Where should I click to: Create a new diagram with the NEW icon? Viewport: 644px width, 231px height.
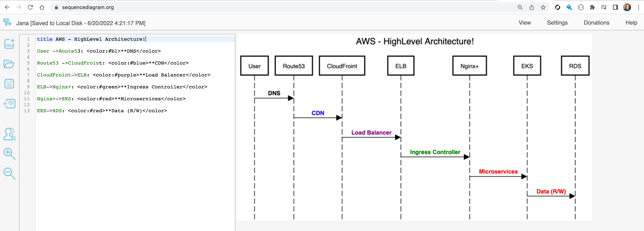[x=9, y=44]
